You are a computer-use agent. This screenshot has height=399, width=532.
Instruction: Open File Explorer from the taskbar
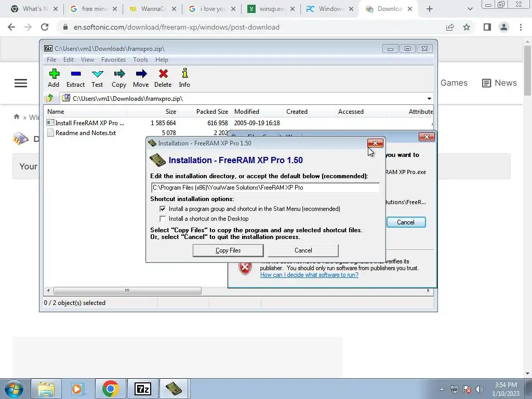tap(46, 389)
